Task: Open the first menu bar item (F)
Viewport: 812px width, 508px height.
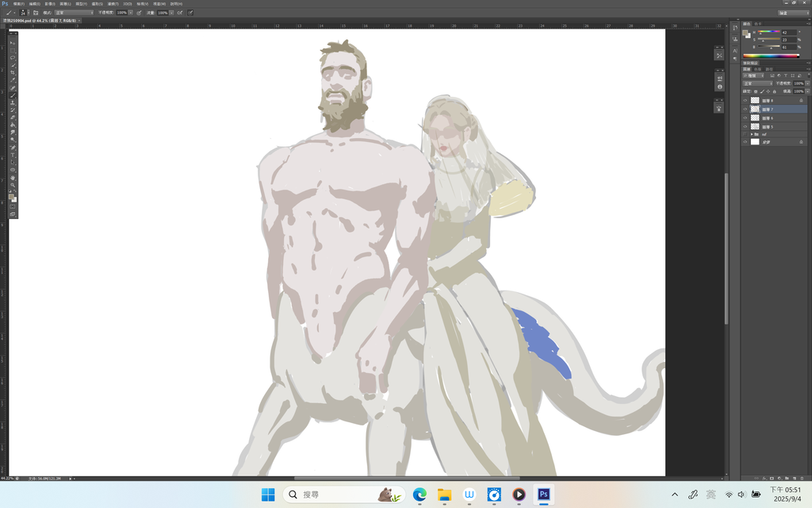Action: [19, 4]
